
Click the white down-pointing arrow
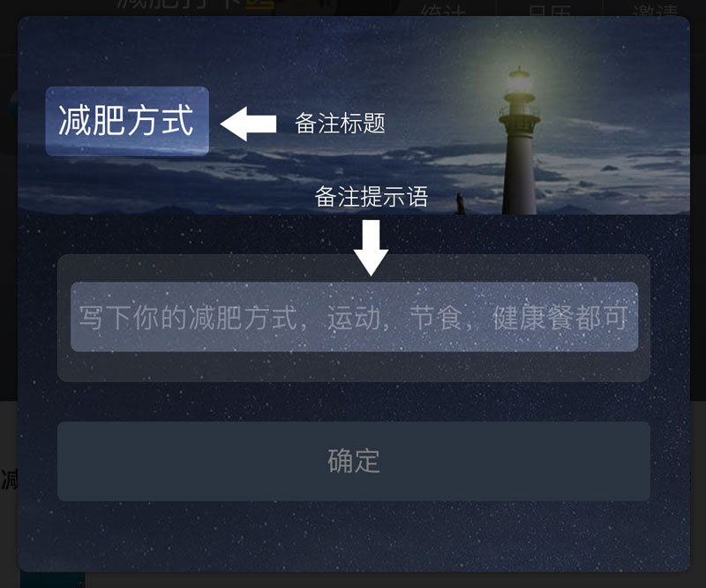pyautogui.click(x=371, y=247)
